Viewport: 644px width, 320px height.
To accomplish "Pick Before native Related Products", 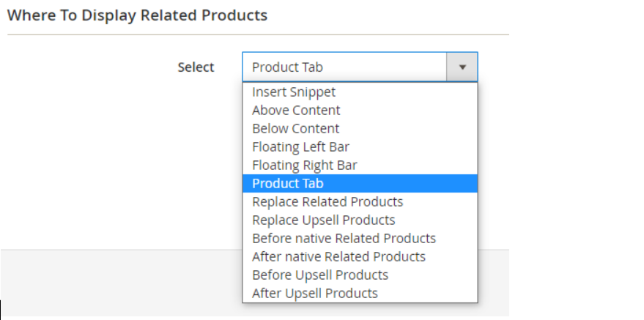I will [x=344, y=239].
